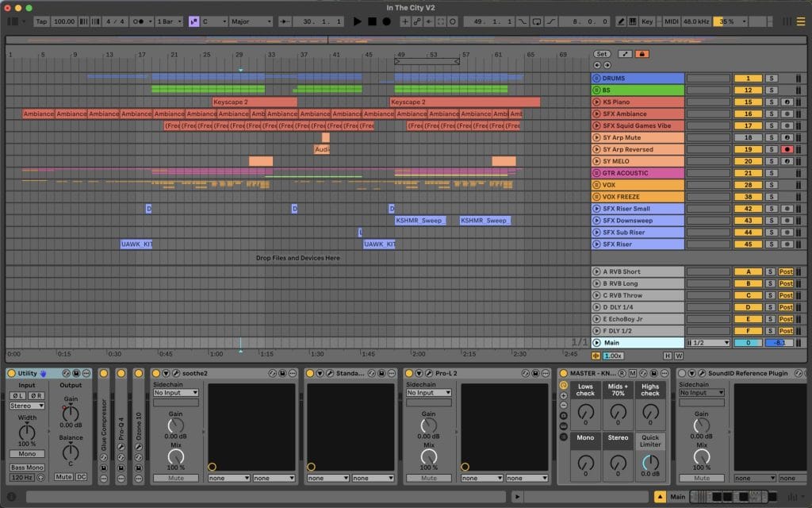Open the soothe2 Sidechain input dropdown
The width and height of the screenshot is (812, 508).
[x=175, y=393]
